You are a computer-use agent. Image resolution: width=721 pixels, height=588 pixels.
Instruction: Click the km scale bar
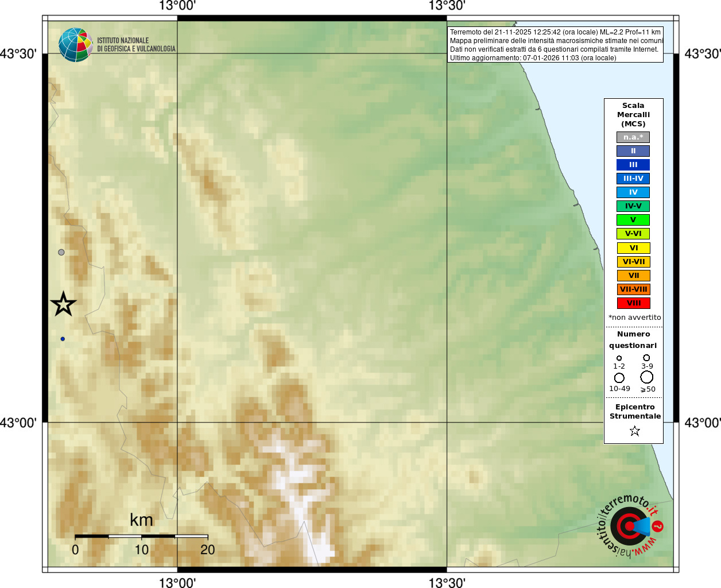[141, 536]
